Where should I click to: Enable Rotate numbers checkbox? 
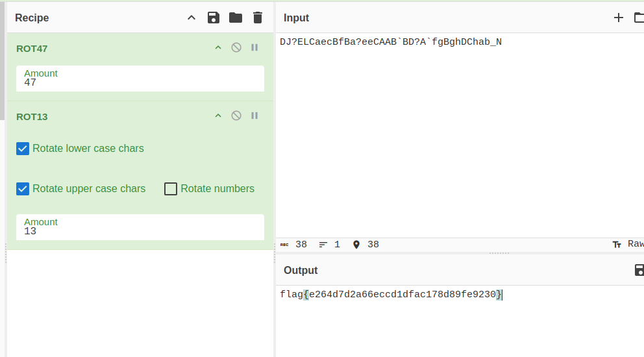171,189
